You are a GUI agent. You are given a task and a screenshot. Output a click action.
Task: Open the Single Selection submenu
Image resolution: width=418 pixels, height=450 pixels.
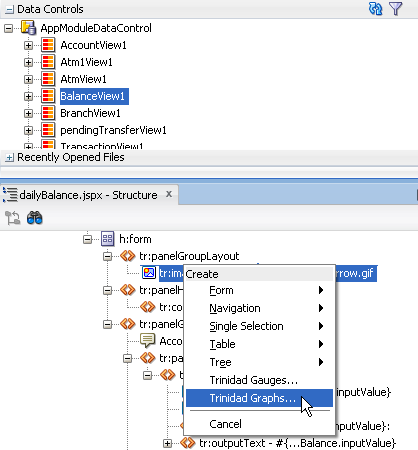[259, 326]
